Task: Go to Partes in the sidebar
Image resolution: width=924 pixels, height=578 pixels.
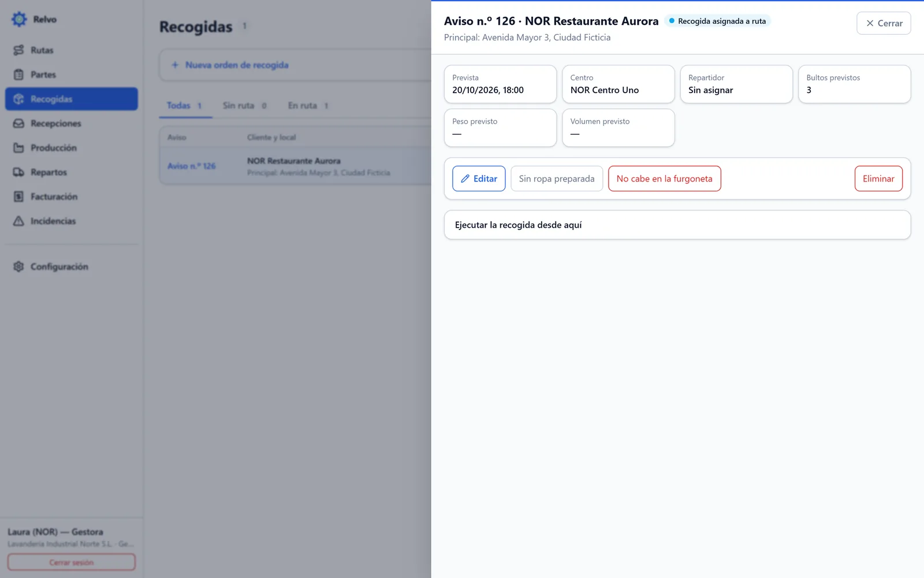Action: click(72, 75)
